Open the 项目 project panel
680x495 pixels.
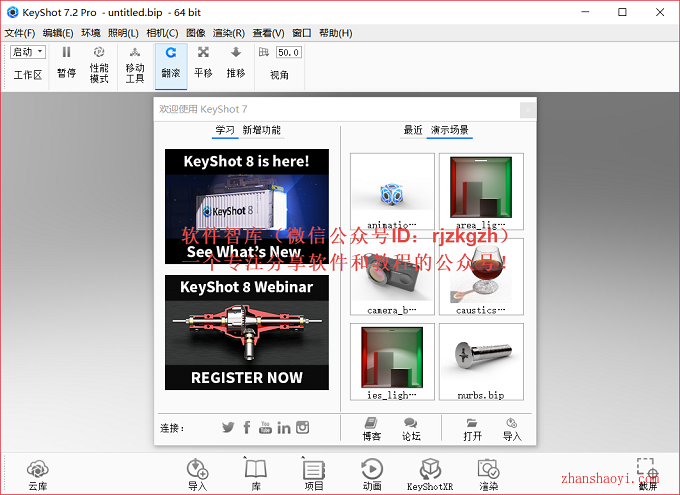tap(314, 475)
